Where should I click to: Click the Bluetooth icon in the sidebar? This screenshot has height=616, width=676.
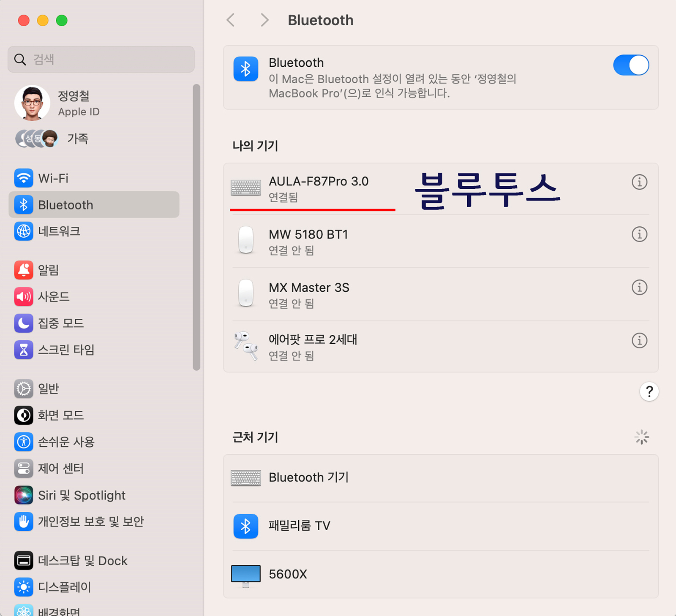pyautogui.click(x=24, y=205)
